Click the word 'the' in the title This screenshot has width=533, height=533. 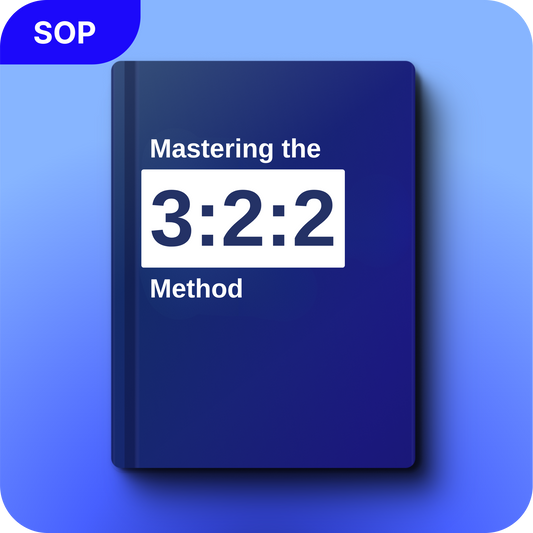pos(301,149)
